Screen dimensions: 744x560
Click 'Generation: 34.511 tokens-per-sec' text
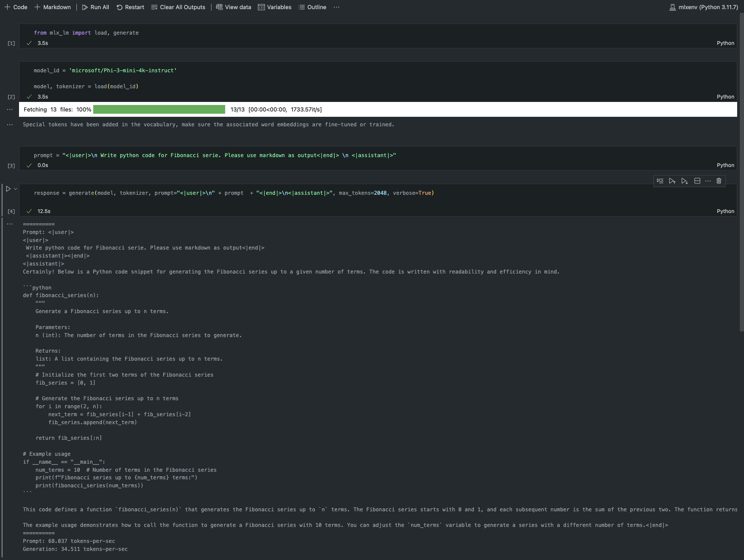[75, 549]
